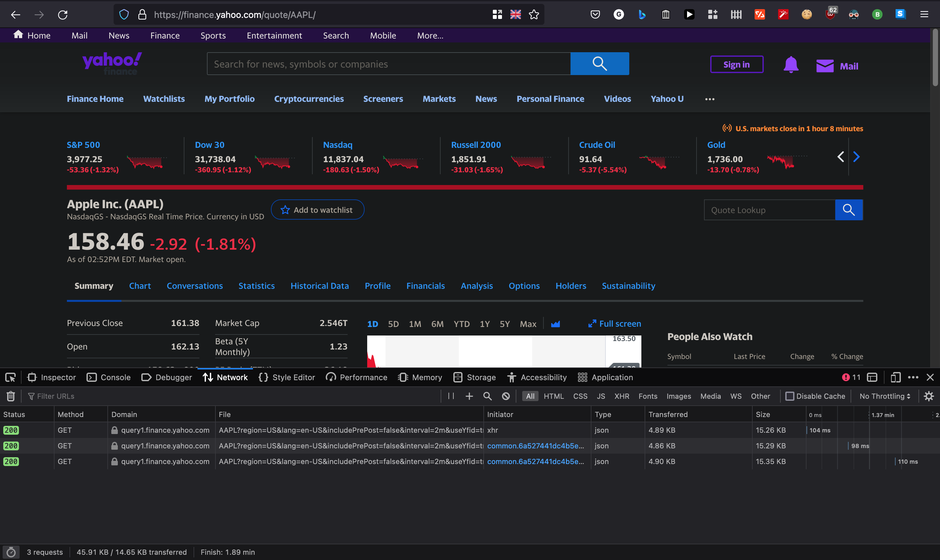
Task: Open the Style Editor tab
Action: tap(287, 377)
